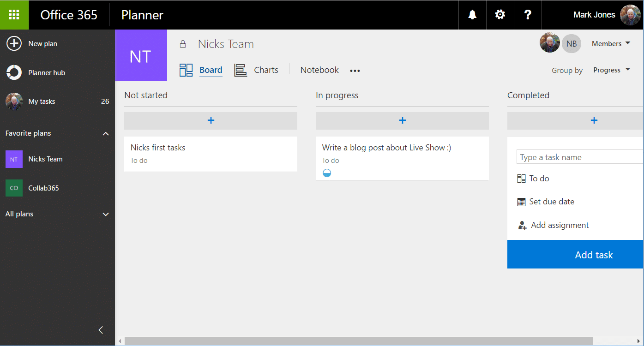Switch to the Board tab
The image size is (644, 346).
(x=211, y=70)
